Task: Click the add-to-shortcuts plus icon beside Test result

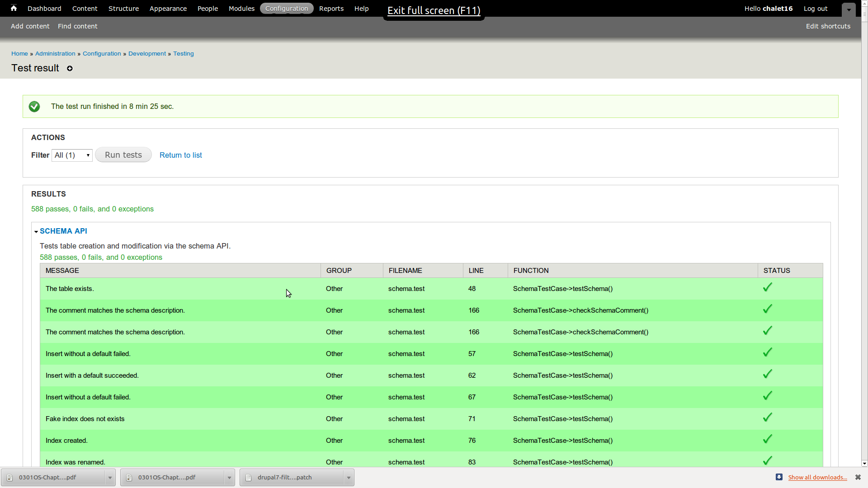Action: coord(70,69)
